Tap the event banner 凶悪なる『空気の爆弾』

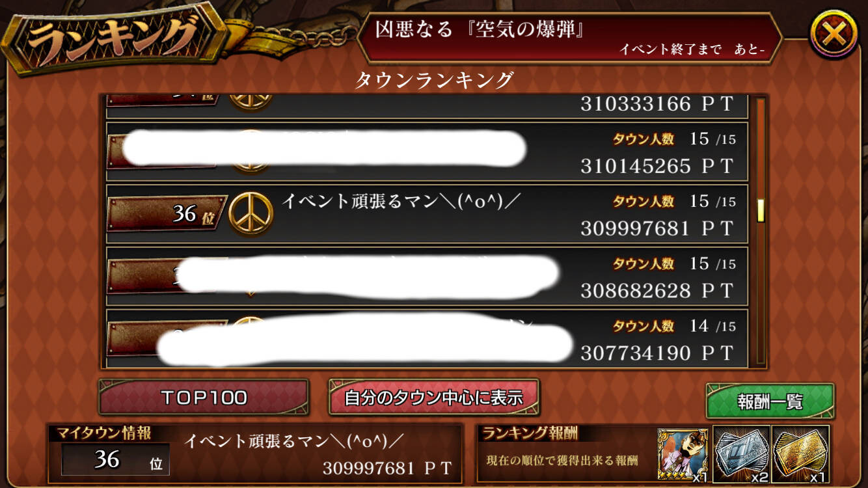(x=570, y=38)
